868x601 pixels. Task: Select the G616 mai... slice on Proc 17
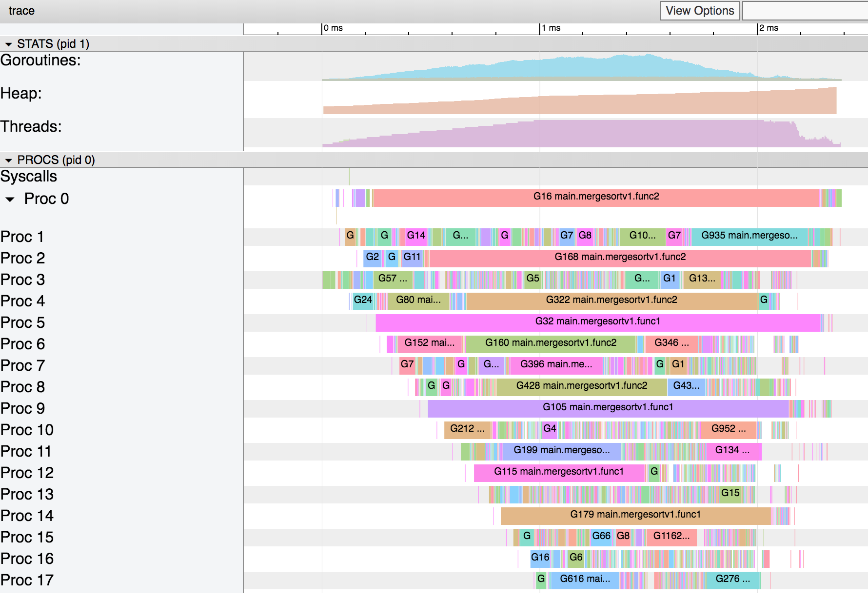[585, 580]
